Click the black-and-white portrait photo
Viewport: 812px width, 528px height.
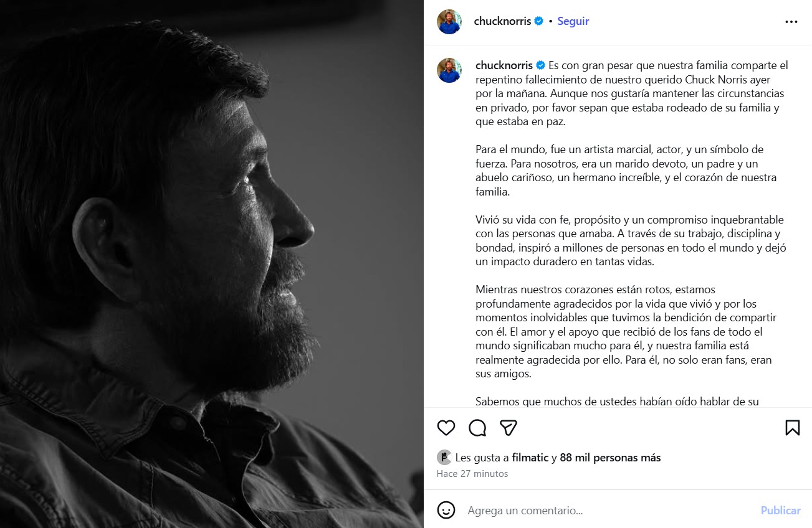(x=212, y=264)
